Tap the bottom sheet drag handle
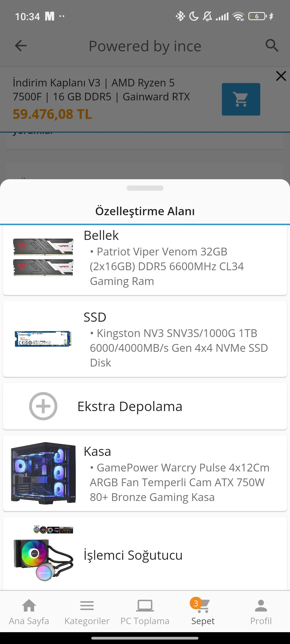This screenshot has height=644, width=290. click(145, 188)
